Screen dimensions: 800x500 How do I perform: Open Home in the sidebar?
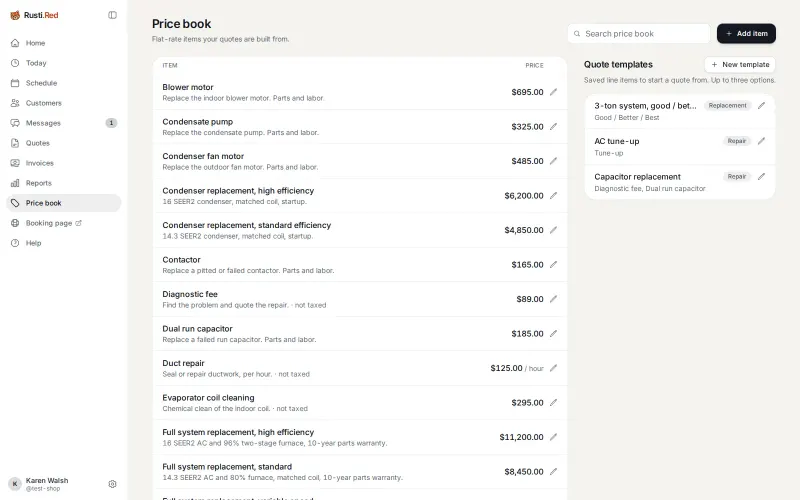(64, 43)
